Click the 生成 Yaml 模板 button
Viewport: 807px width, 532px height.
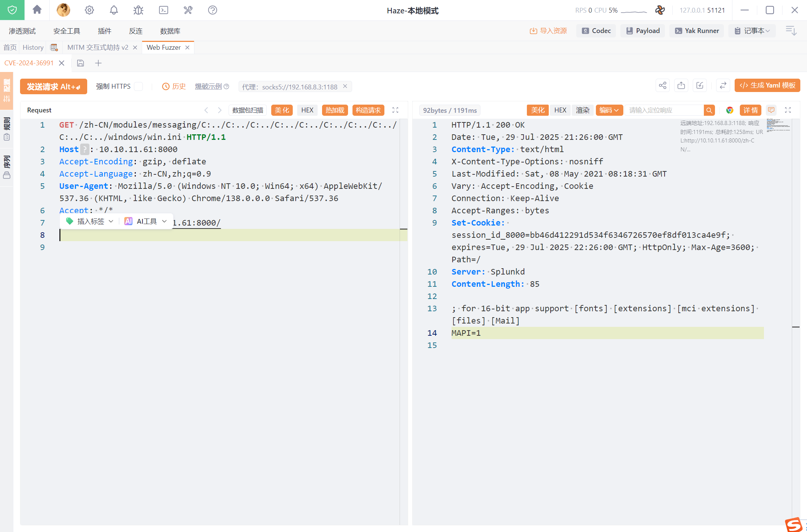coord(767,86)
